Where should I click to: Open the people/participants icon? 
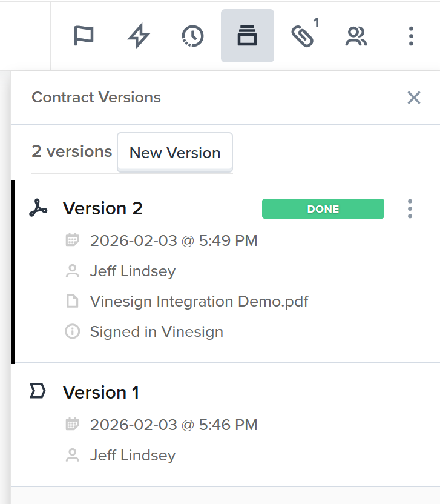[x=356, y=36]
